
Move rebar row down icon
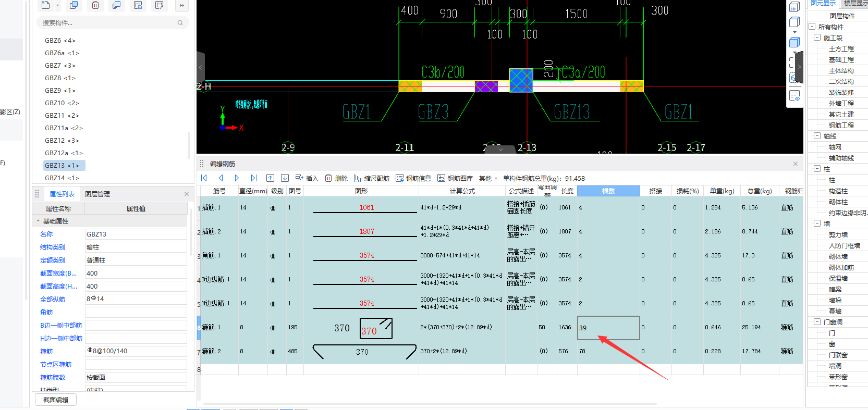tap(285, 178)
